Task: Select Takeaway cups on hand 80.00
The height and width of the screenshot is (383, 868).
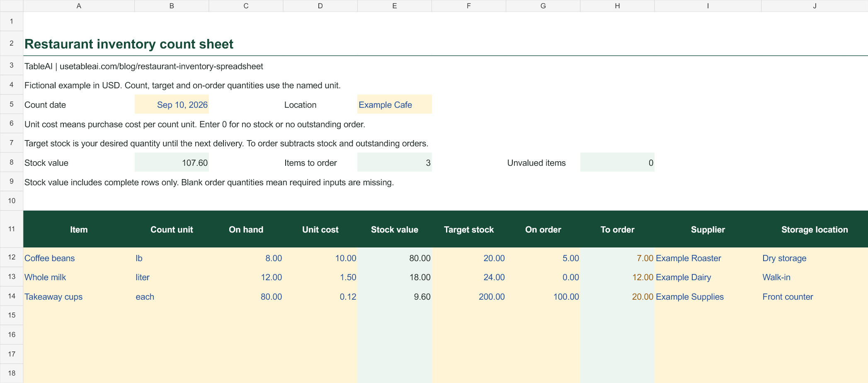Action: pyautogui.click(x=246, y=296)
